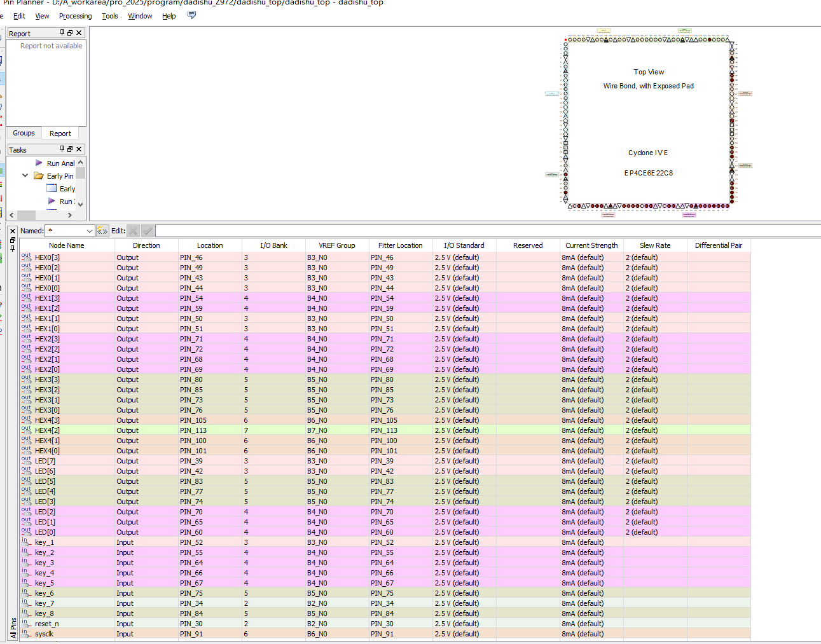Viewport: 821px width, 644px height.
Task: Click Tasks panel scroll left arrow
Action: (11, 215)
